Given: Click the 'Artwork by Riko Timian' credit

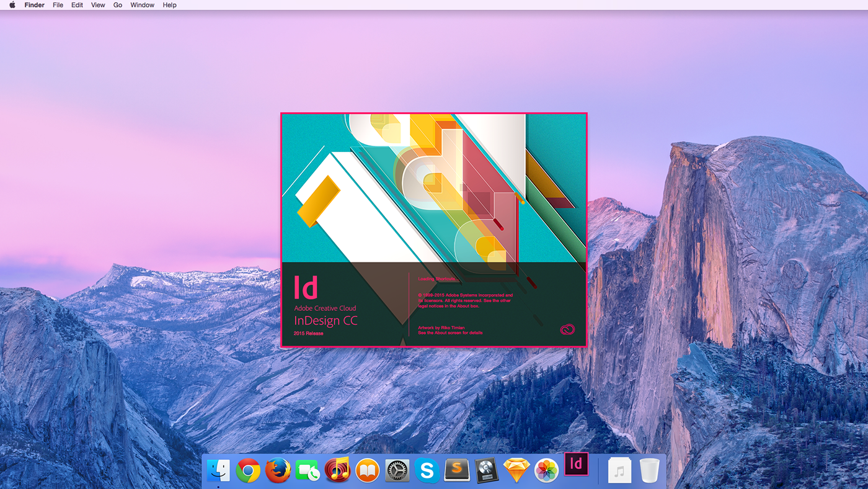Looking at the screenshot, I should point(441,328).
